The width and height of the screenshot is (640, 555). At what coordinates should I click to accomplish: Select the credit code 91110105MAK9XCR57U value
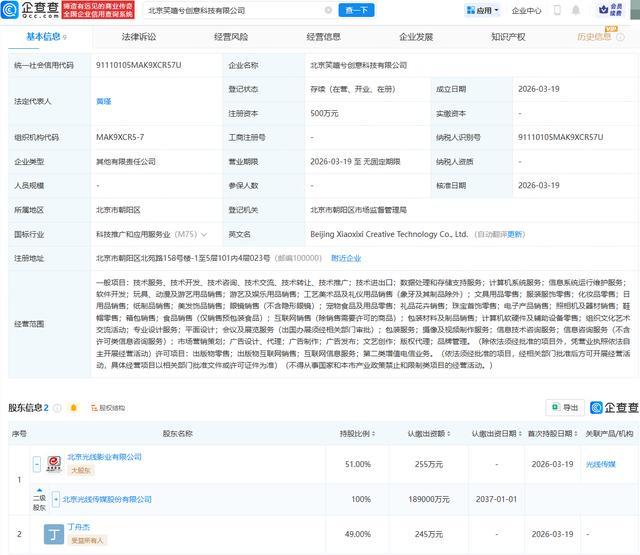pyautogui.click(x=138, y=65)
